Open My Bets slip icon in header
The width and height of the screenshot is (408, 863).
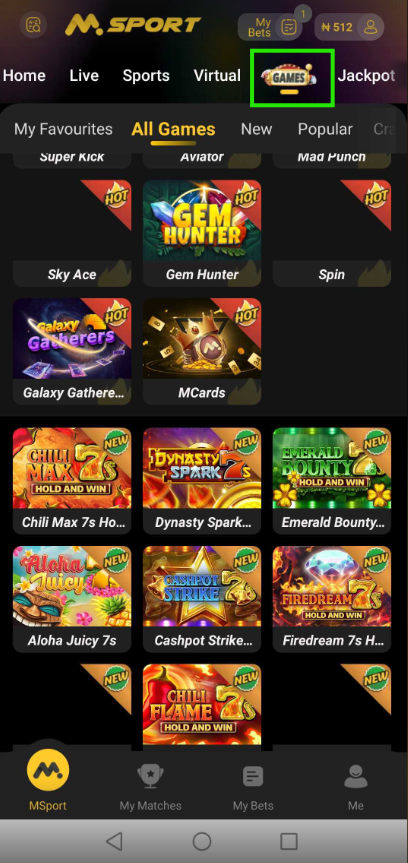click(289, 26)
